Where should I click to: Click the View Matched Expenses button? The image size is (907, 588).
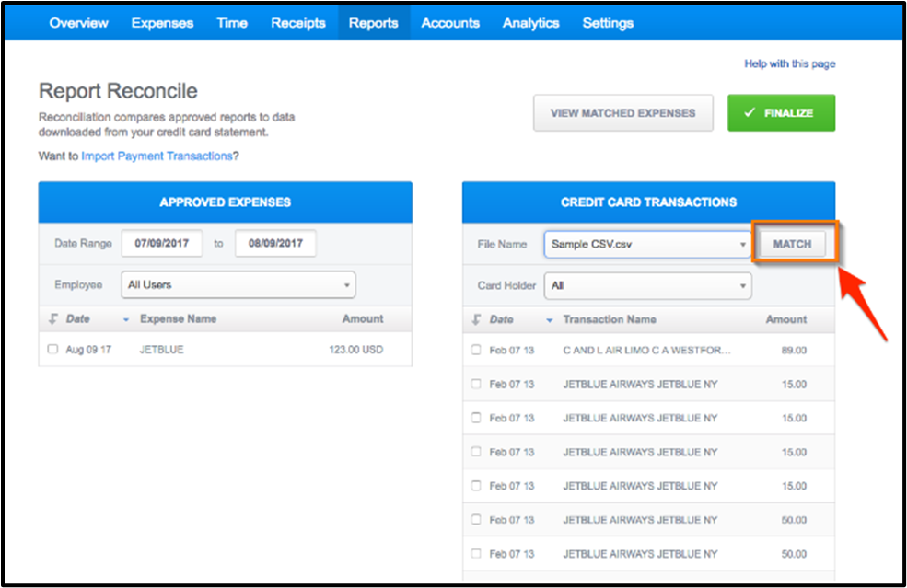point(623,113)
